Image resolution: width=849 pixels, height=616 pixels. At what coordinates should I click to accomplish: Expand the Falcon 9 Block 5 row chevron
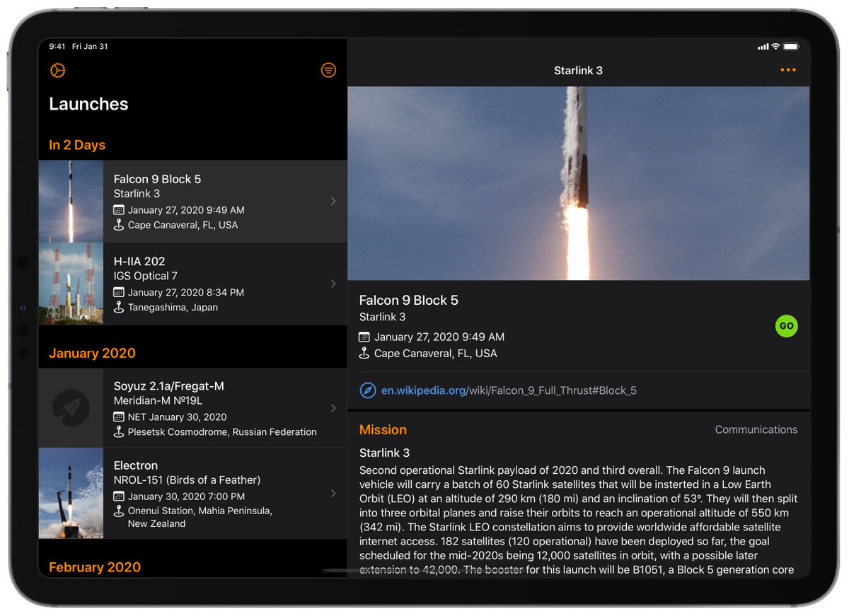point(333,202)
